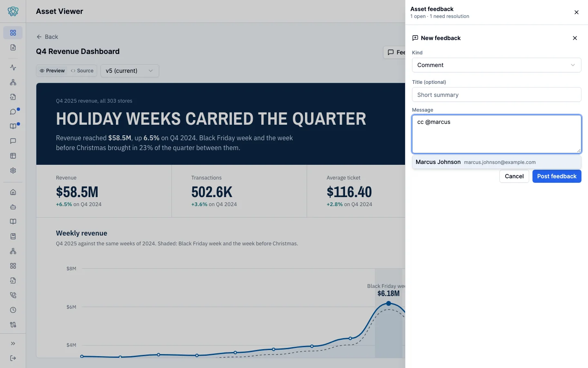Open the highlighted grid dashboard icon
The width and height of the screenshot is (588, 368).
click(x=13, y=33)
